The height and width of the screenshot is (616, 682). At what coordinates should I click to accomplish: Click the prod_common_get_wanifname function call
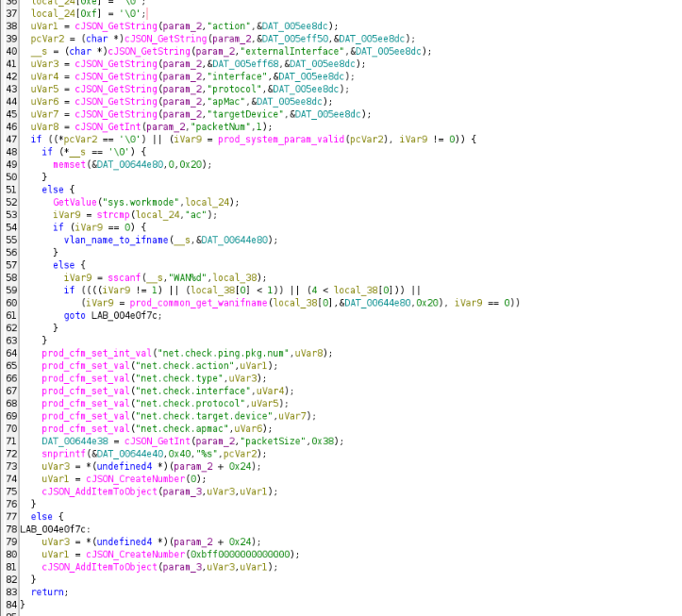click(198, 303)
